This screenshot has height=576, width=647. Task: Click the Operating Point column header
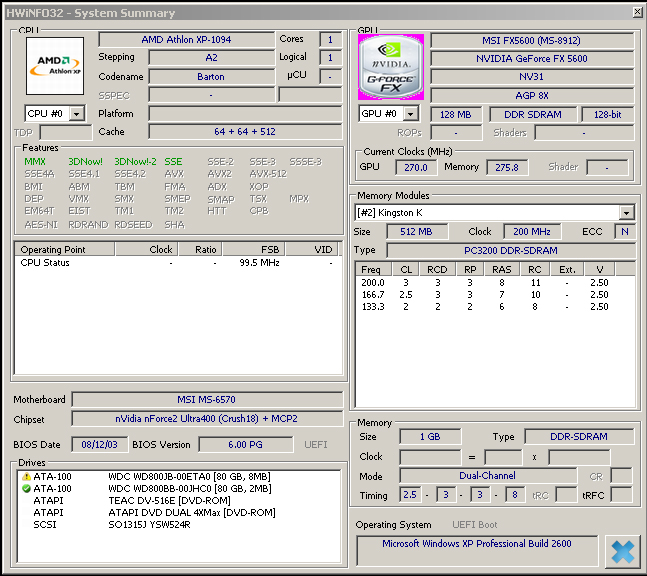pos(65,249)
